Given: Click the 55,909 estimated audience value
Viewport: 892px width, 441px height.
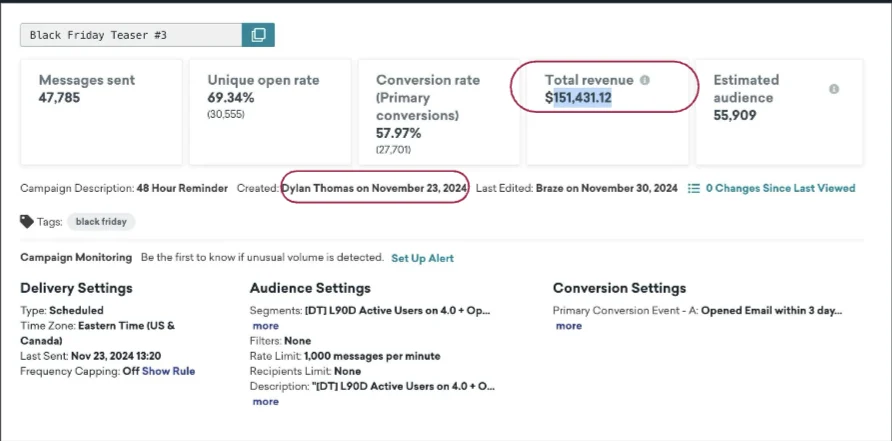Looking at the screenshot, I should pos(735,116).
